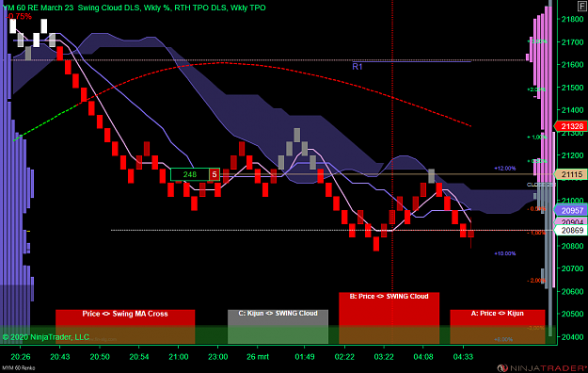Click the 20:26 time axis label
Viewport: 588px width, 373px height.
(x=21, y=356)
